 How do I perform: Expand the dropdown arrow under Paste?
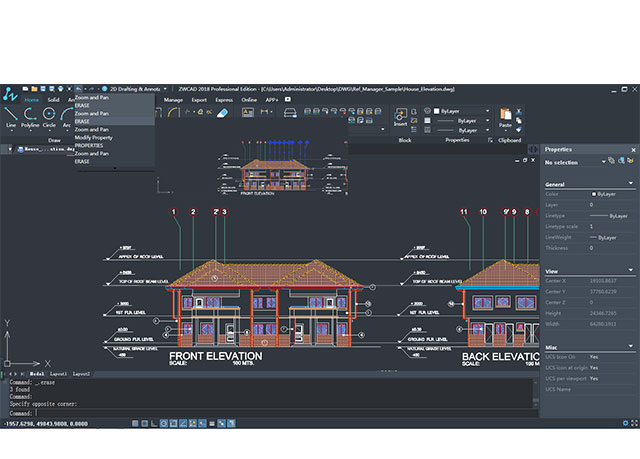tap(505, 131)
